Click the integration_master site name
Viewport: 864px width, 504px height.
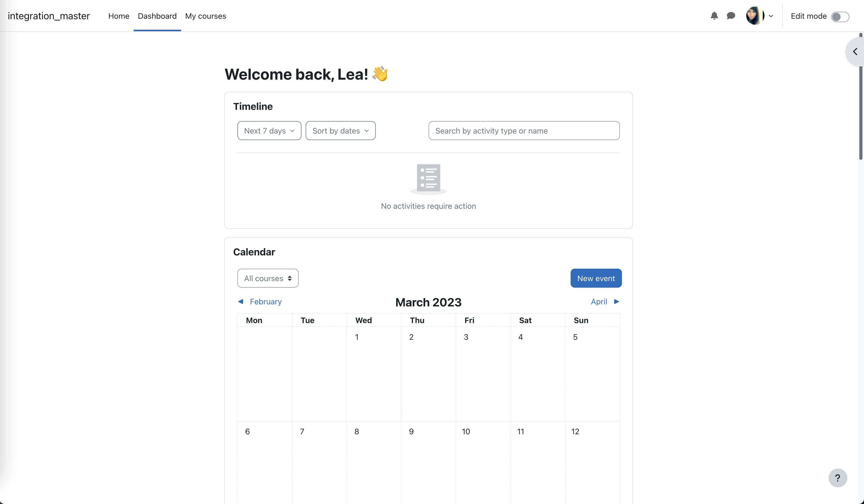49,16
